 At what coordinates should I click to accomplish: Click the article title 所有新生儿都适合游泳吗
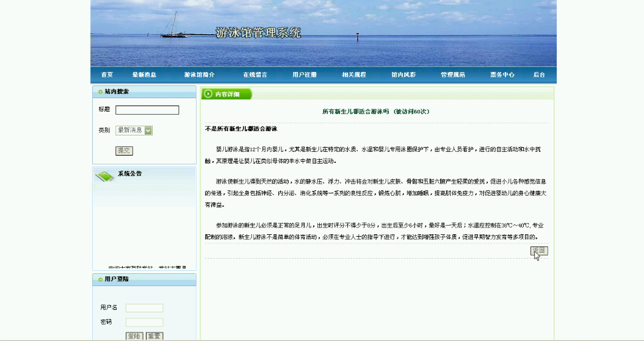point(355,112)
